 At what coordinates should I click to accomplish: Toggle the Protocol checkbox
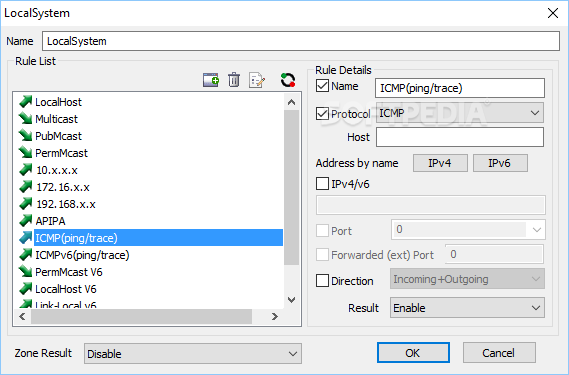[322, 114]
